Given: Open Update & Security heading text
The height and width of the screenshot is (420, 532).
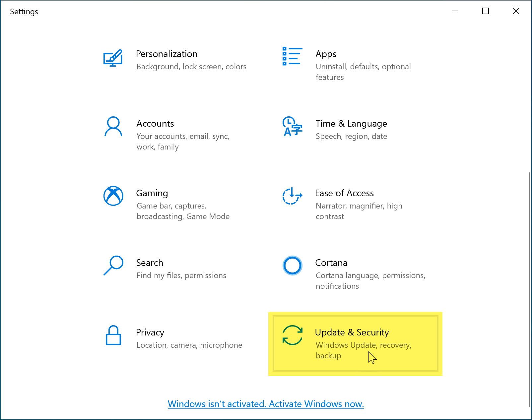Looking at the screenshot, I should (x=352, y=332).
